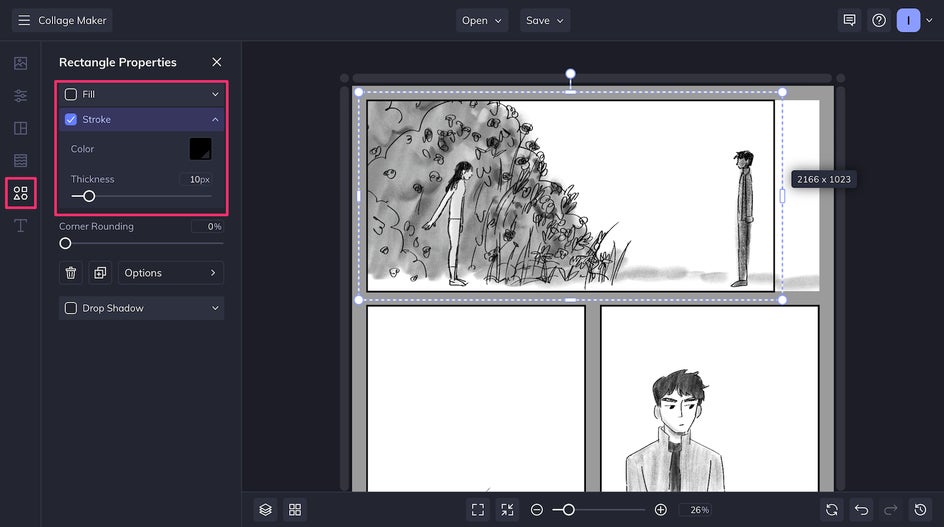Screen dimensions: 944x527
Task: Expand the account dropdown arrow
Action: (x=929, y=20)
